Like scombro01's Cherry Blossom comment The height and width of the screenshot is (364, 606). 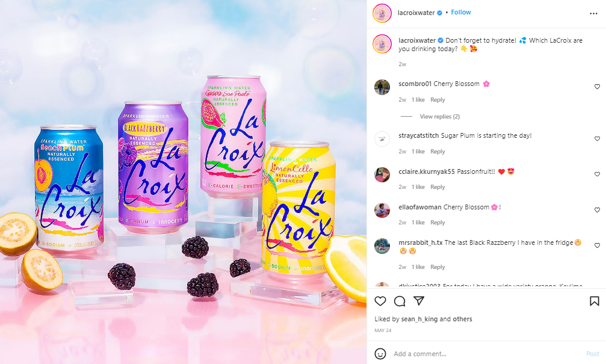pos(597,87)
